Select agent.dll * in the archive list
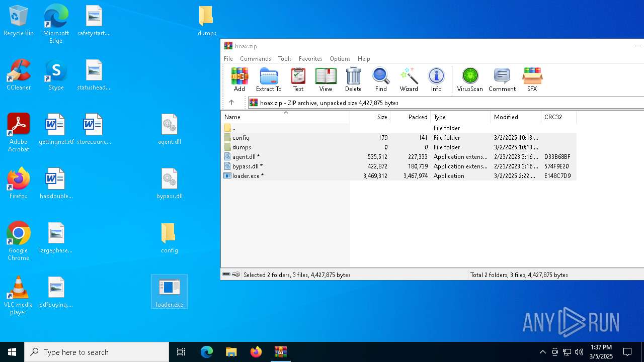 398,157
